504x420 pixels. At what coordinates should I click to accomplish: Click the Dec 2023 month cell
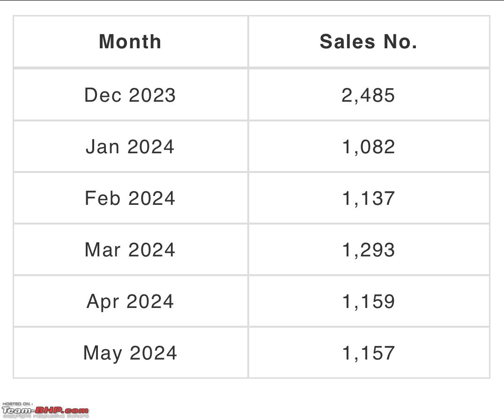130,95
